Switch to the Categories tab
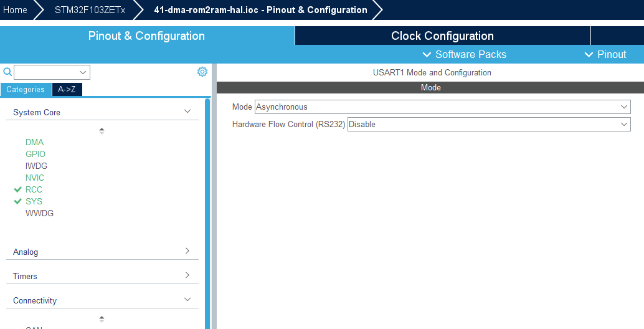The width and height of the screenshot is (644, 329). pos(26,90)
